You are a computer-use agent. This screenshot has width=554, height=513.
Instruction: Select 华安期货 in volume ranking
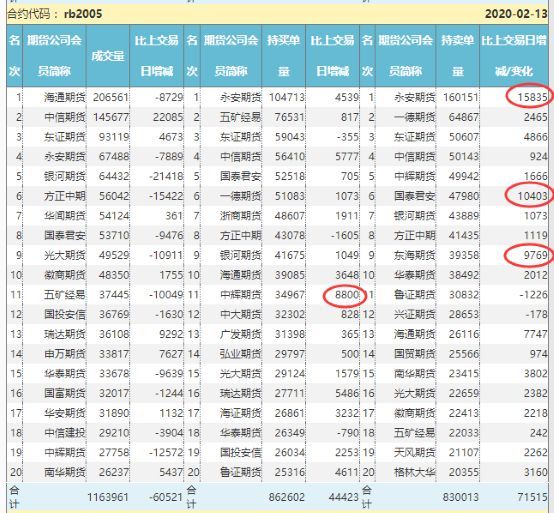coord(65,413)
